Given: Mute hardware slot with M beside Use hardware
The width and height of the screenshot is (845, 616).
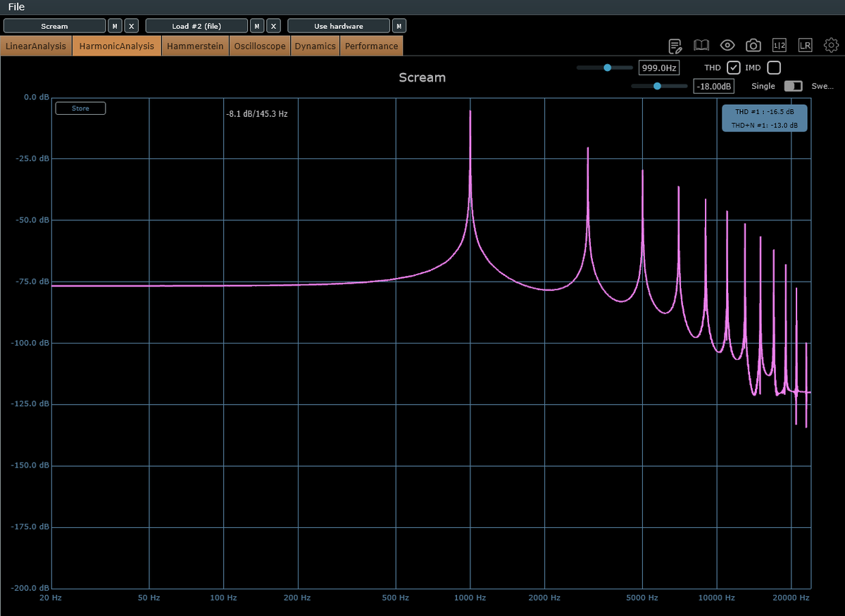Looking at the screenshot, I should click(x=399, y=26).
